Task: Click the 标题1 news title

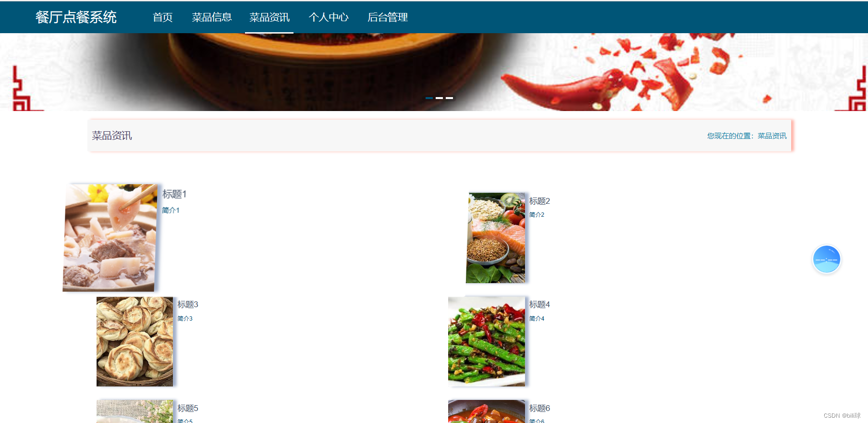Action: (174, 194)
